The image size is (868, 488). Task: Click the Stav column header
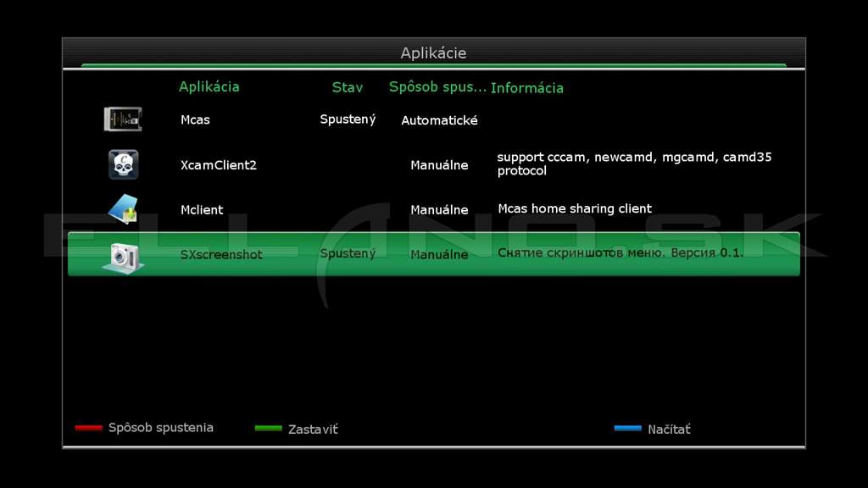[347, 87]
